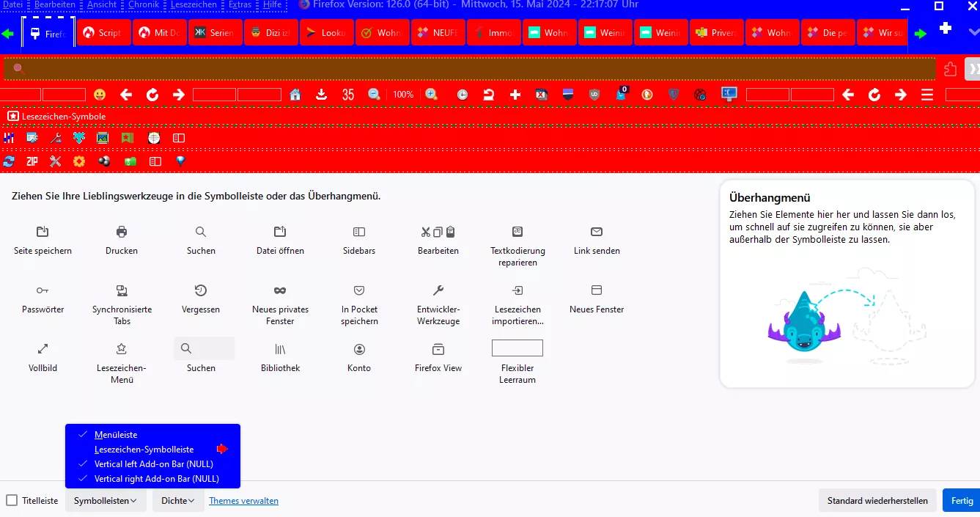Screen dimensions: 980x517
Task: Click the zoom in magnifier icon
Action: coord(431,95)
